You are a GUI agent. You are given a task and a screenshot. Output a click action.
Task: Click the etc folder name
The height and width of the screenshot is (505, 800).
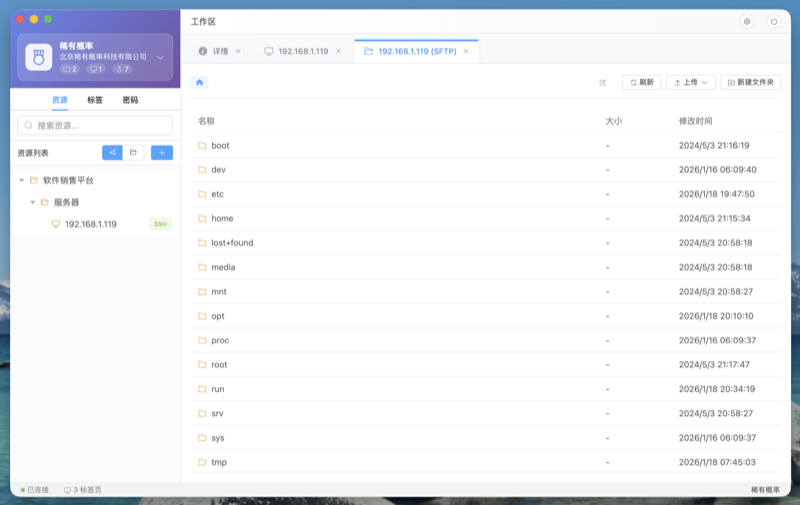[217, 194]
